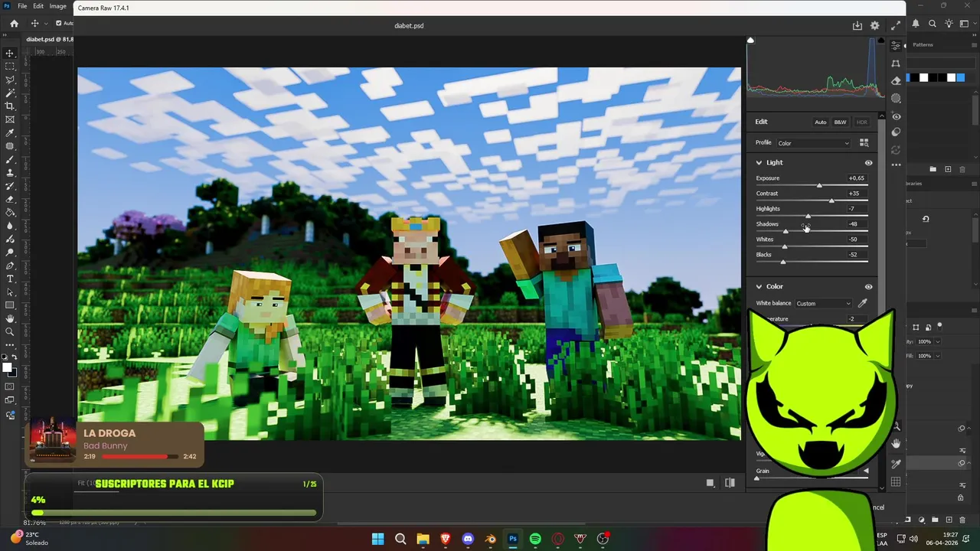
Task: Click the B&W button
Action: (840, 122)
